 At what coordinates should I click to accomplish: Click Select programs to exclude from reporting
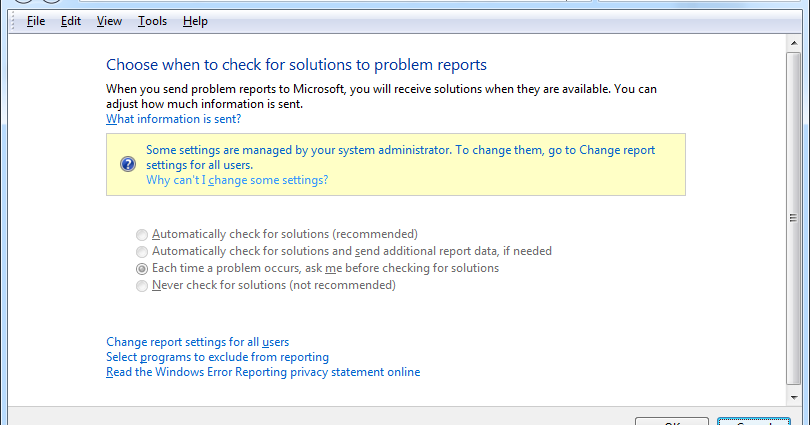(217, 357)
